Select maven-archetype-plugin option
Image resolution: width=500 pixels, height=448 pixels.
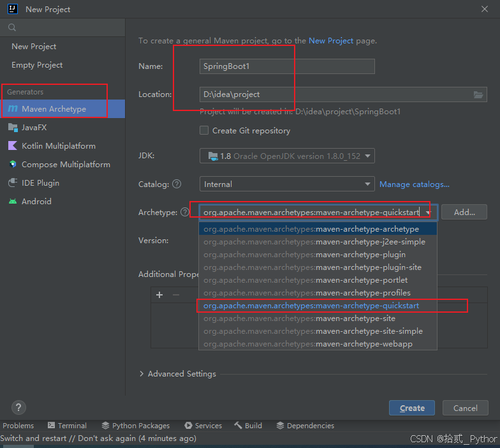tap(318, 254)
